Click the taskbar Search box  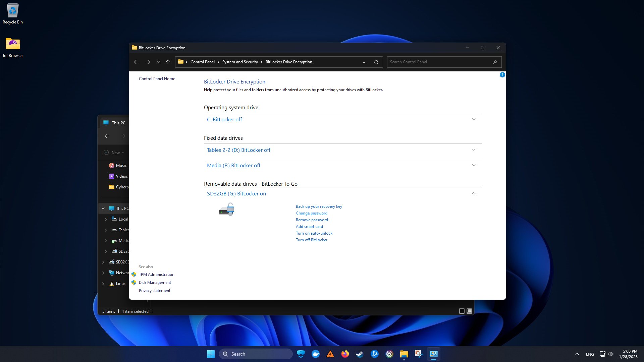[x=256, y=354]
